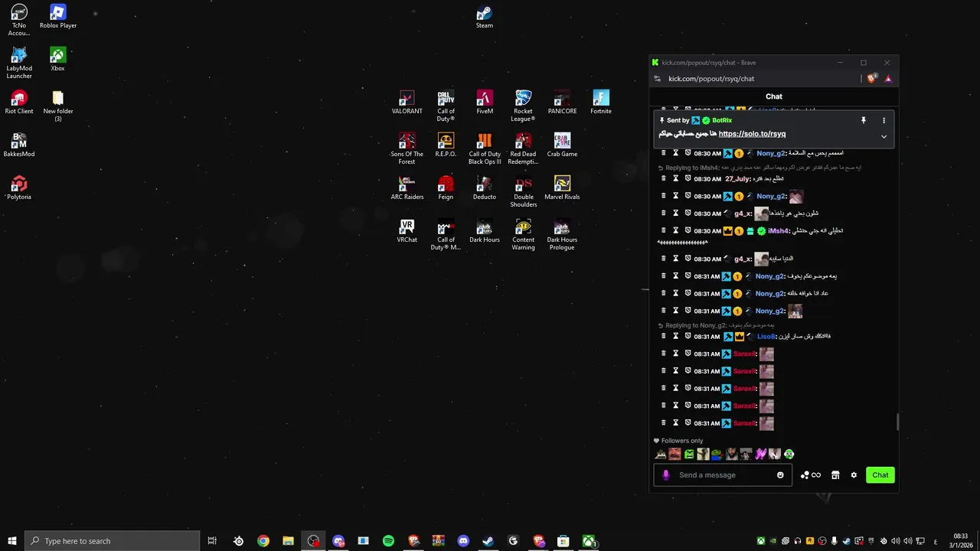
Task: Select the Sons Of The Forest icon
Action: [x=407, y=149]
